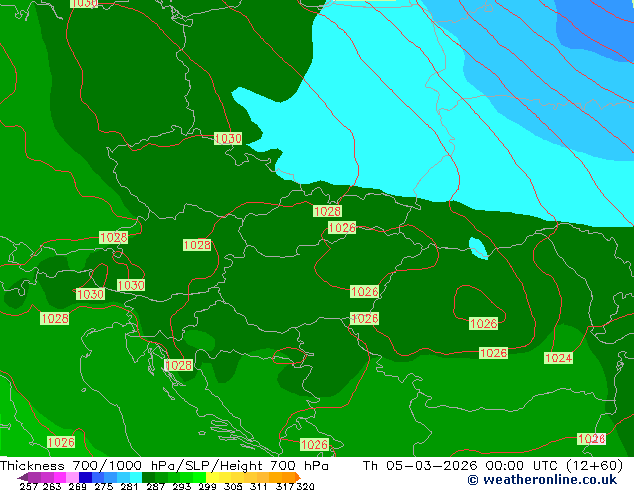Click legend value 263
634x490 pixels.
click(x=52, y=486)
